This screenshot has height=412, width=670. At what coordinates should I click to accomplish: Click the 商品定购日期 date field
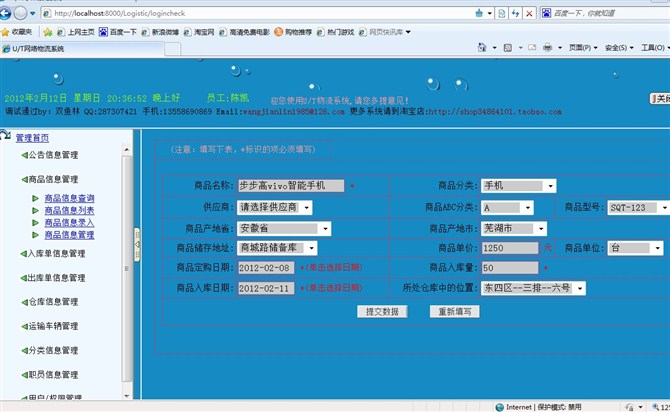click(266, 268)
